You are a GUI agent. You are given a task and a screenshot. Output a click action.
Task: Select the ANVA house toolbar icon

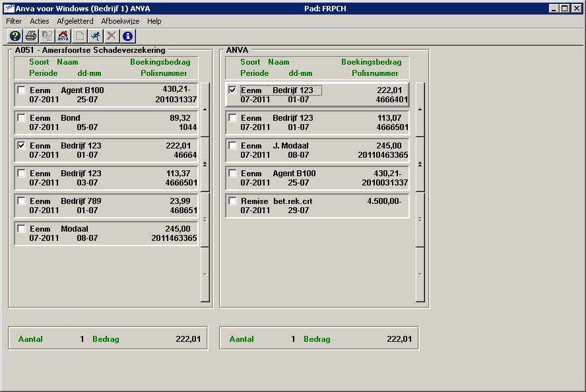point(63,36)
